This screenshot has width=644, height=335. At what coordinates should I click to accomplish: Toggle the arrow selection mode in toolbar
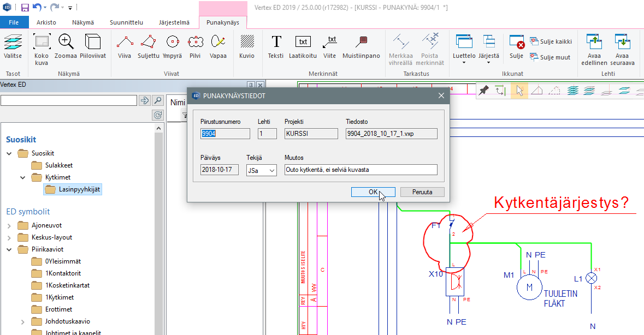point(519,91)
